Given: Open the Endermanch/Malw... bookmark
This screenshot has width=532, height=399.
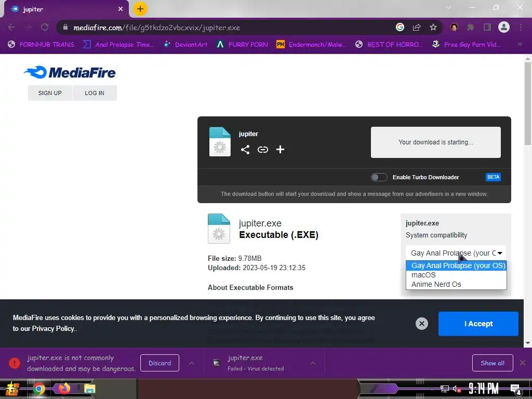Looking at the screenshot, I should 312,45.
